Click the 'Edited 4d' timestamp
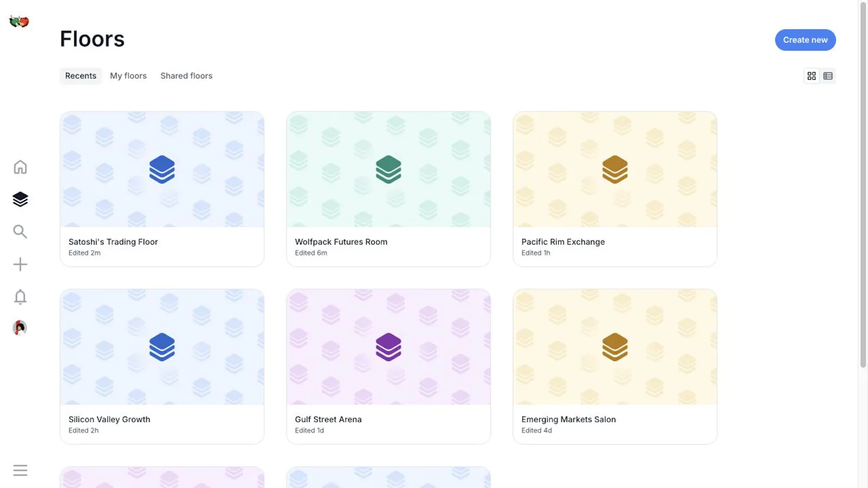Image resolution: width=868 pixels, height=488 pixels. [x=537, y=431]
